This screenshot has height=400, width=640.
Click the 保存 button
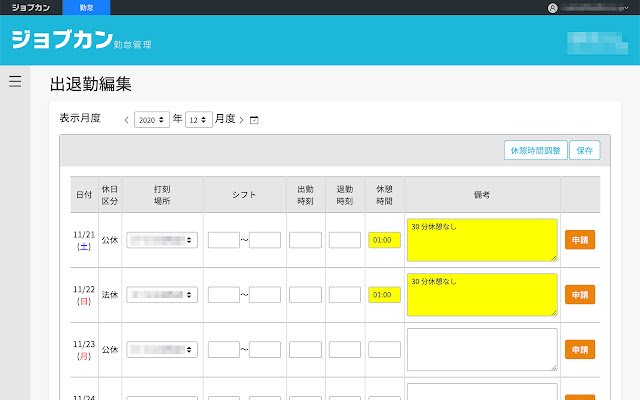tap(584, 150)
